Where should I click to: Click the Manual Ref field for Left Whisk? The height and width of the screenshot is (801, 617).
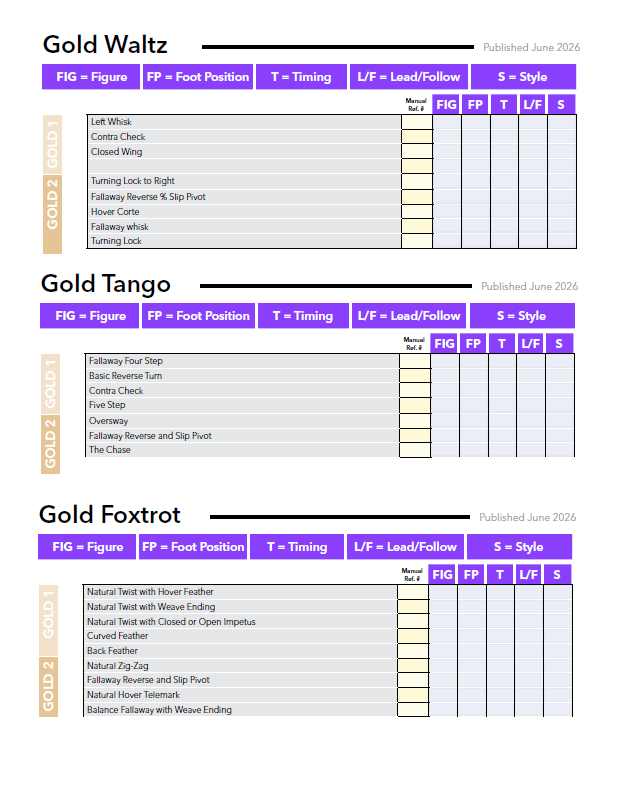[x=417, y=122]
